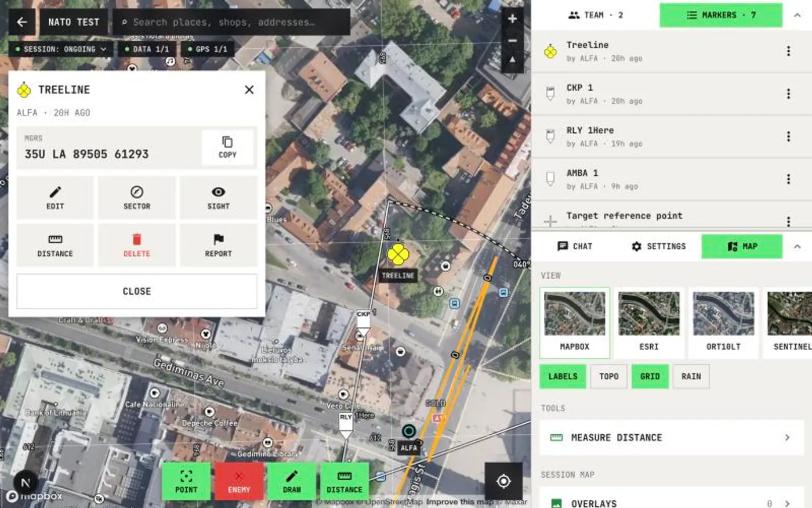Toggle the Rain layer

point(691,376)
